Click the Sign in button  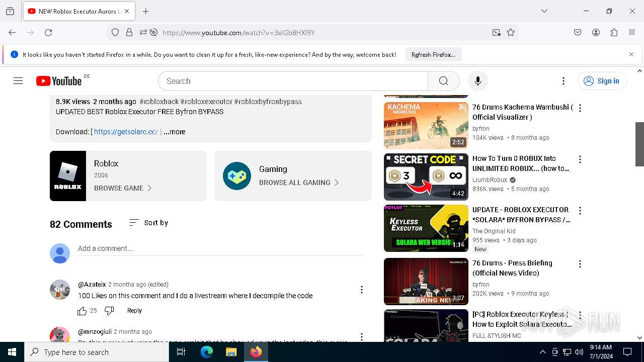[602, 81]
